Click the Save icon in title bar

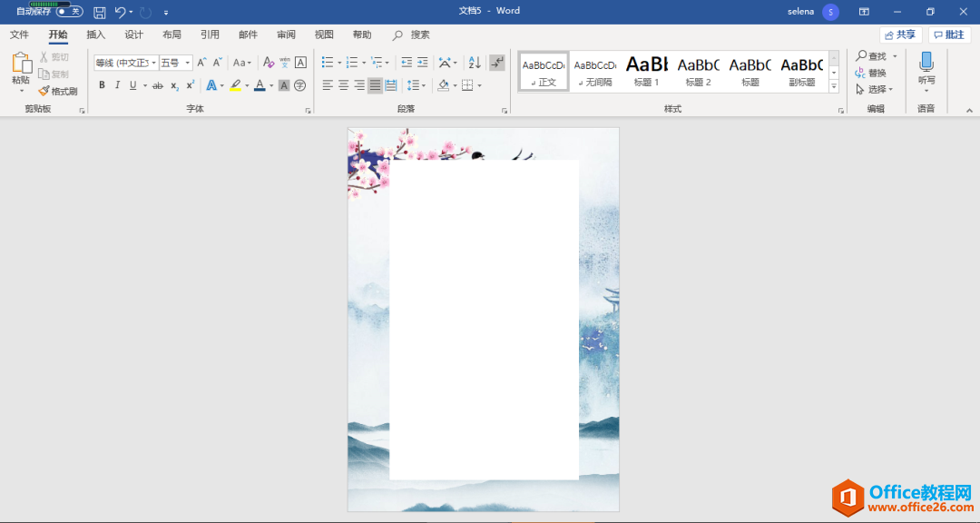click(100, 12)
